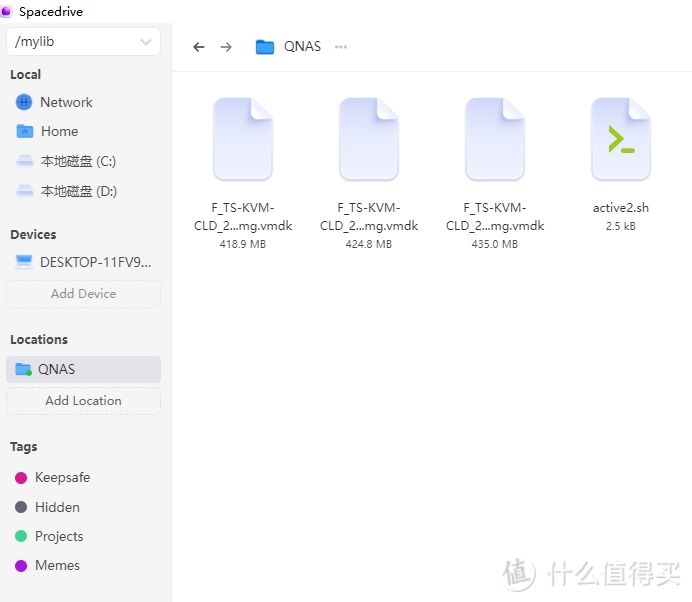Click the Add Device button
The height and width of the screenshot is (602, 692).
pos(84,294)
